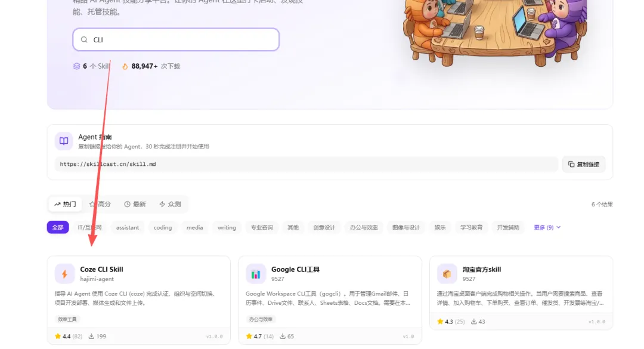Click the search field containing CLI
644x349 pixels.
click(x=175, y=39)
